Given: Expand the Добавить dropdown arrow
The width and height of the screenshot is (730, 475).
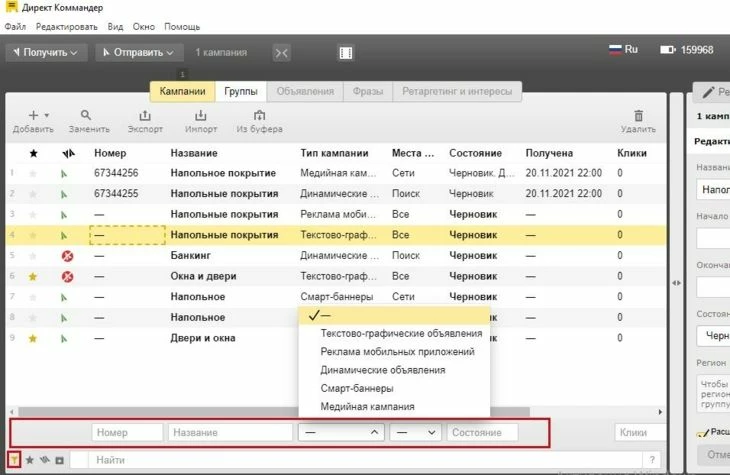Looking at the screenshot, I should [x=47, y=115].
